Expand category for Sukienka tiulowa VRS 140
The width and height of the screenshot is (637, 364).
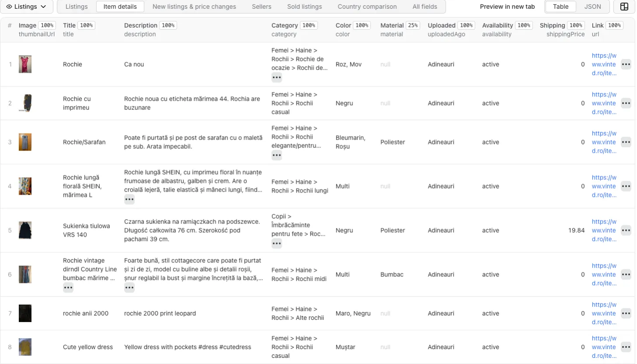tap(276, 244)
